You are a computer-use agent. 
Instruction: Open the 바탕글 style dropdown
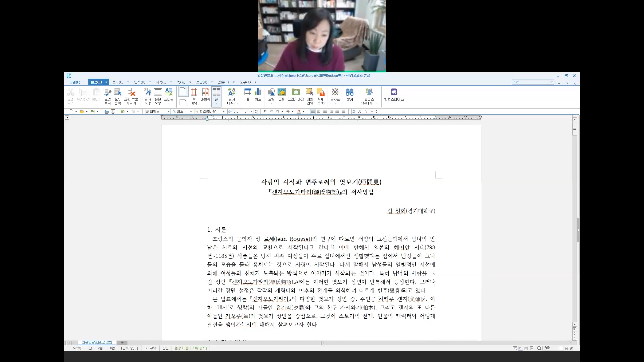[168, 112]
